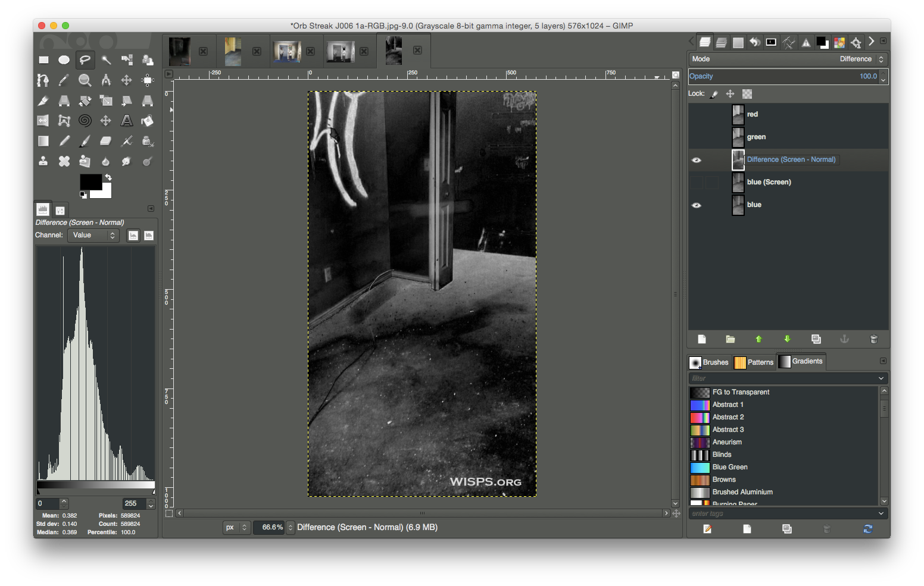
Task: Select the Rectangle Select tool
Action: tap(43, 59)
